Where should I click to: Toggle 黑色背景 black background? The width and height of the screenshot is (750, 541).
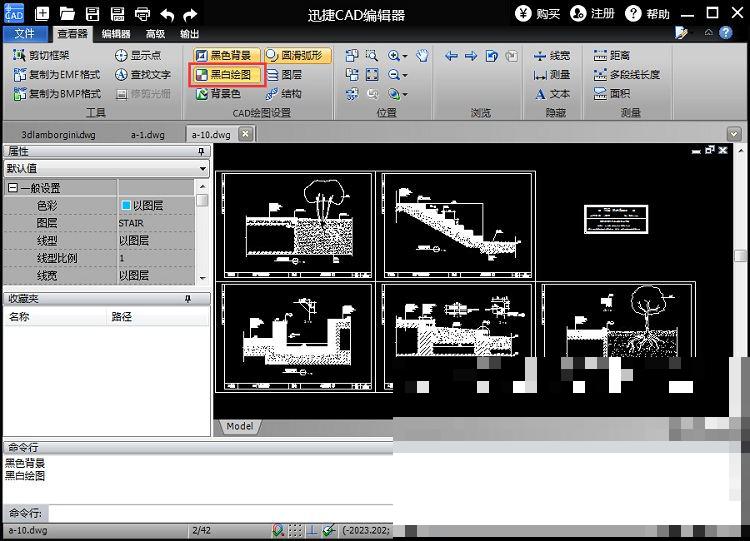(x=227, y=55)
